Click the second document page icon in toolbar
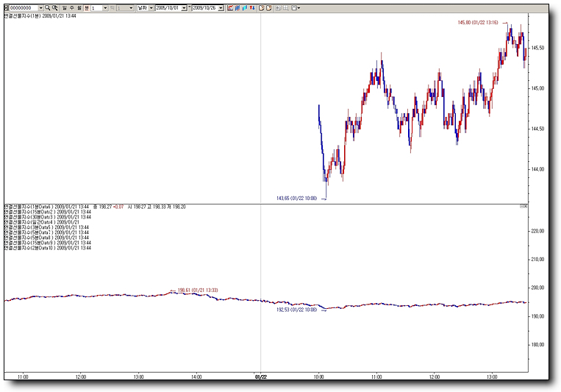 [x=269, y=7]
